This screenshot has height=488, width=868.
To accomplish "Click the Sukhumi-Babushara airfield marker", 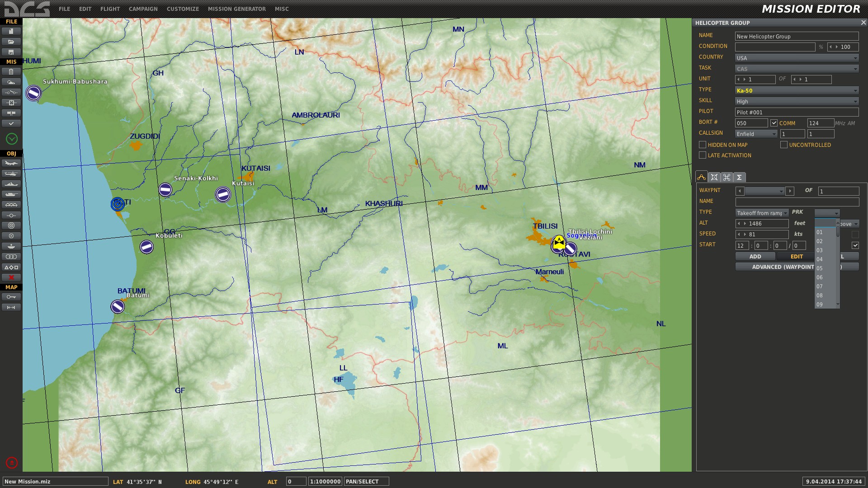I will coord(33,93).
